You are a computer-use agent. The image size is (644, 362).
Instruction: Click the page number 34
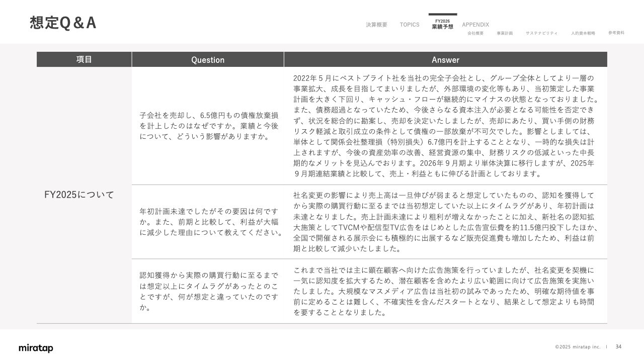(618, 346)
